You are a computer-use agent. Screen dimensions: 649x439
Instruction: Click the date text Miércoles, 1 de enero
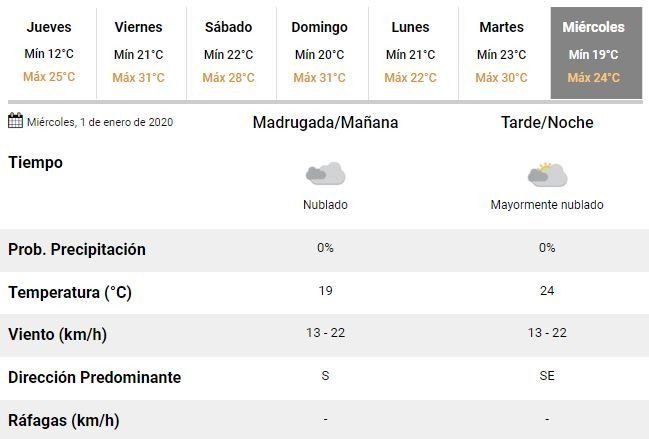click(100, 122)
